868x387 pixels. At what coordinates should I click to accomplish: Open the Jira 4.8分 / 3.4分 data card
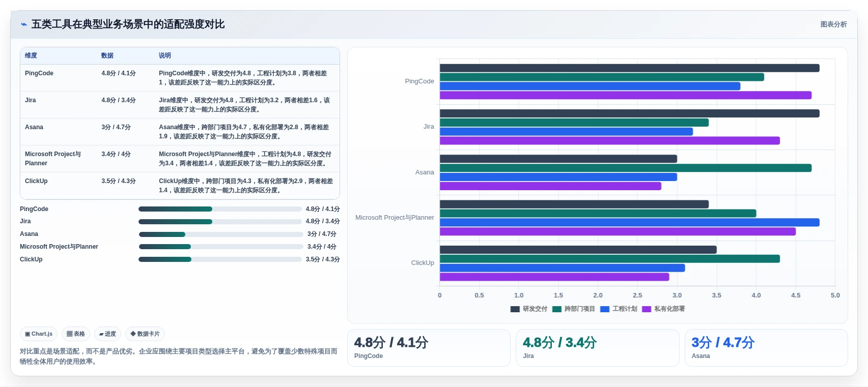(x=598, y=348)
